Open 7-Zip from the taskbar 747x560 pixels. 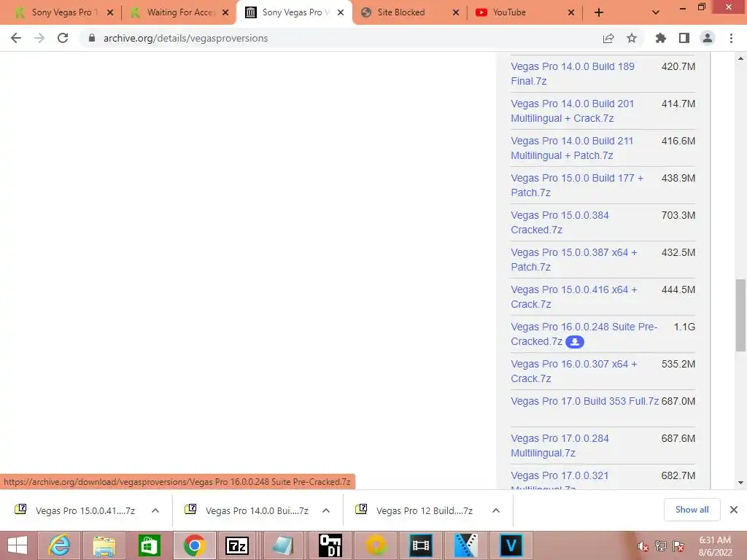(237, 545)
